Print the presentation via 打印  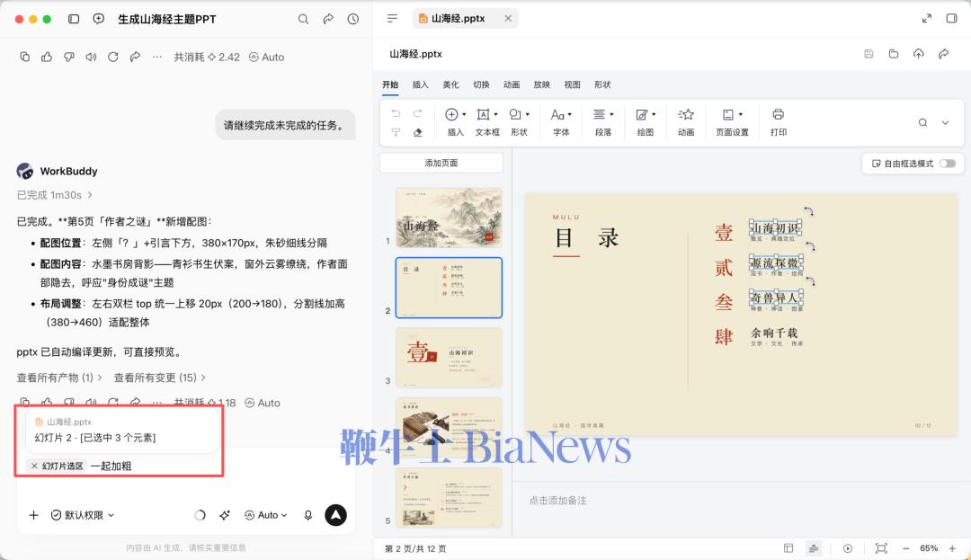(779, 122)
